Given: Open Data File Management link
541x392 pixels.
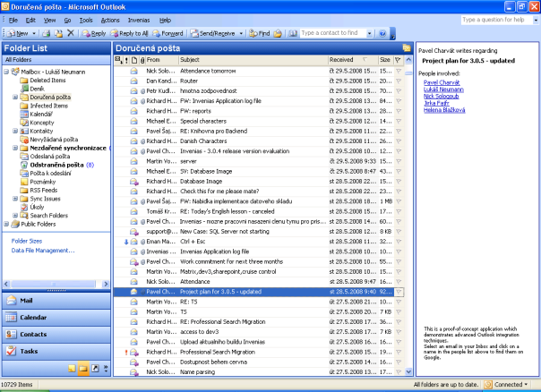Looking at the screenshot, I should [43, 251].
